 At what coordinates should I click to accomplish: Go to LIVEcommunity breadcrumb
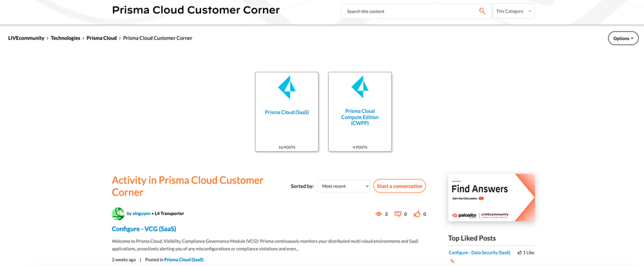click(26, 38)
